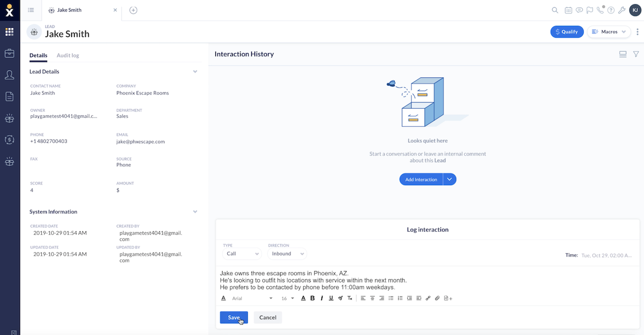644x335 pixels.
Task: Align text right
Action: click(x=382, y=298)
